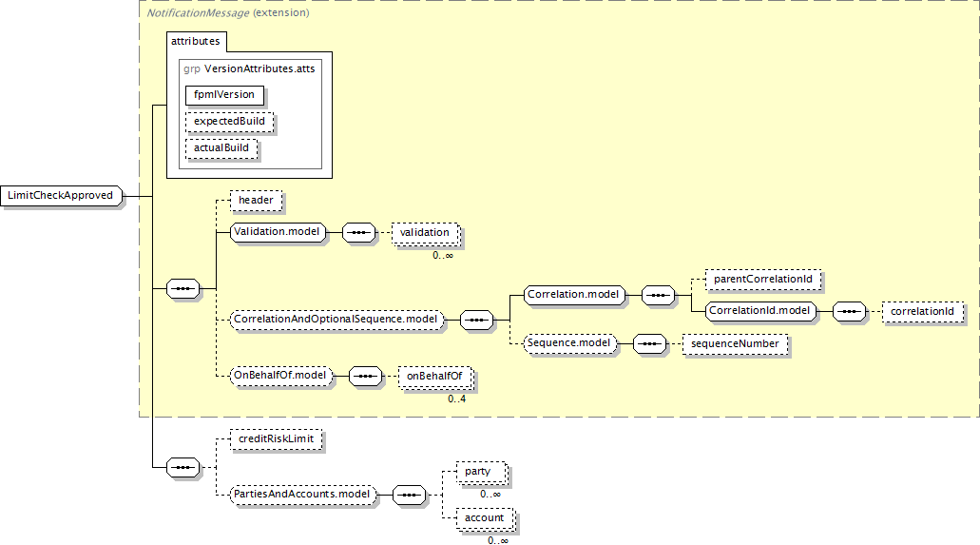
Task: Click sequence icon after PartiesAndAccounts.model
Action: tap(410, 496)
